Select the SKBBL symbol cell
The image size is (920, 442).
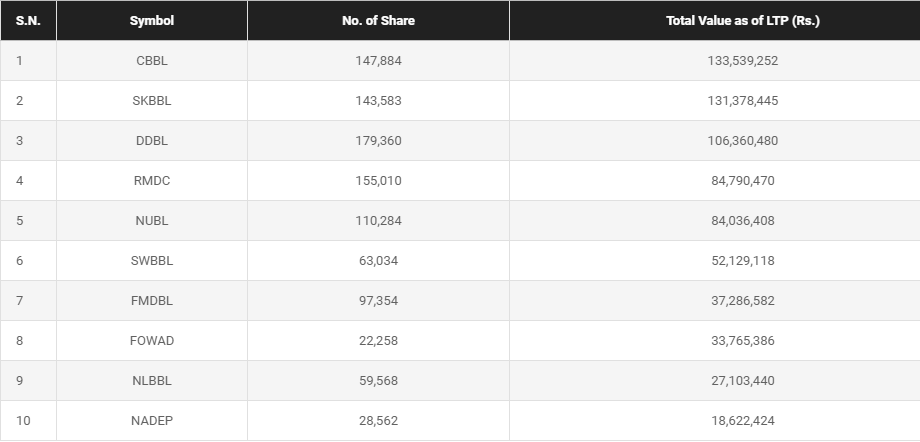152,101
